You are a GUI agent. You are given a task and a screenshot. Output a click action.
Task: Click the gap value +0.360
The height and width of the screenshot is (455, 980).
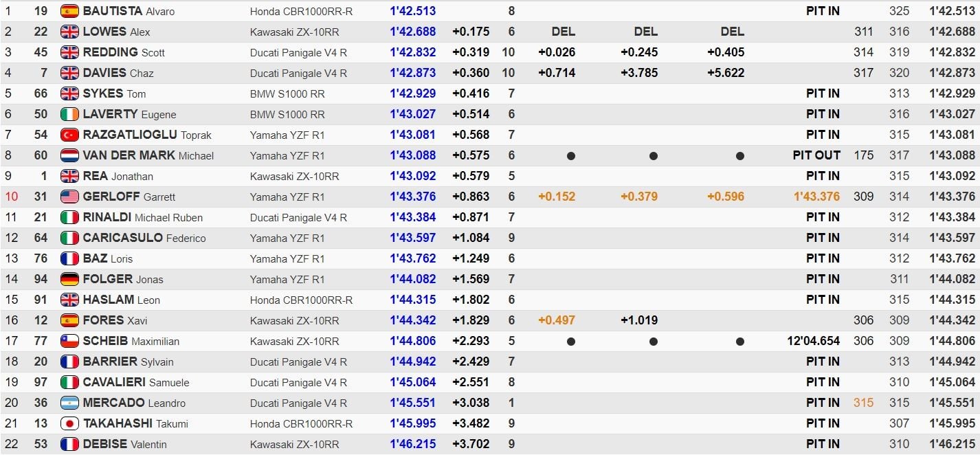[x=471, y=73]
